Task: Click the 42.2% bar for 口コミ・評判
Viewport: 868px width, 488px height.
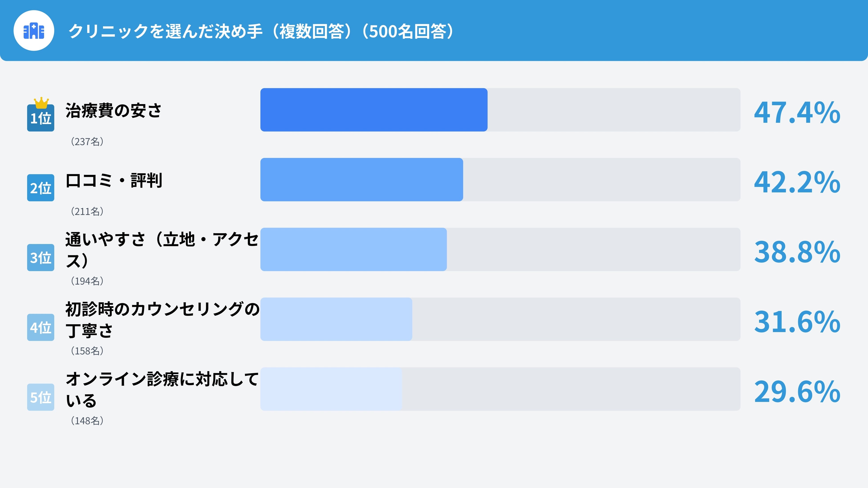Action: [x=361, y=180]
